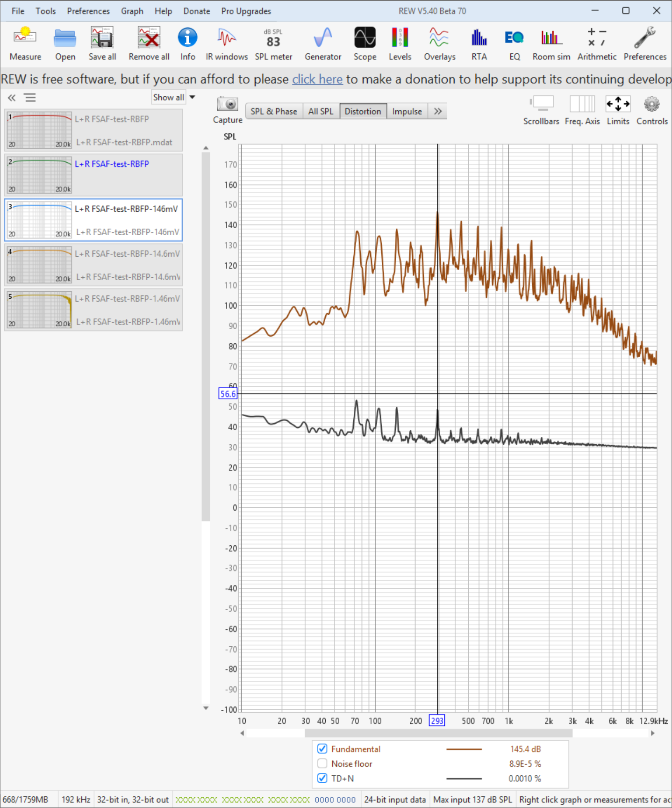Click the graph scroll right arrow
This screenshot has height=808, width=672.
(x=653, y=733)
